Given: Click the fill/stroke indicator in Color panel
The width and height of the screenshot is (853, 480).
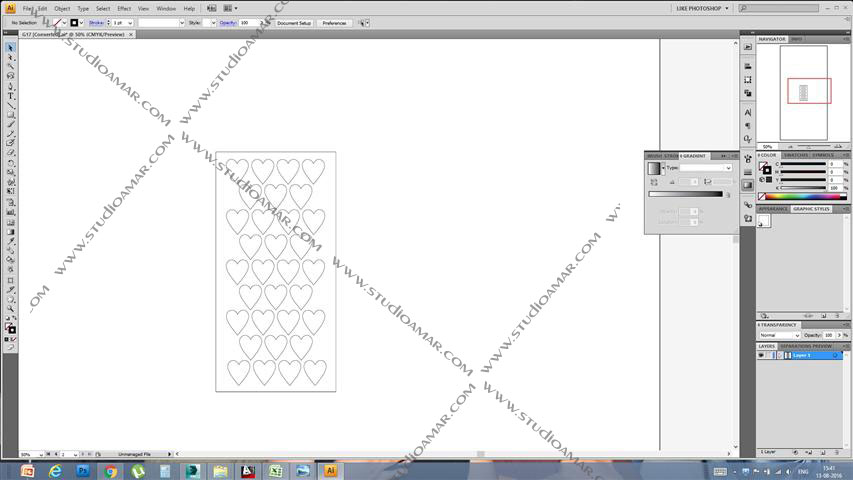Looking at the screenshot, I should pyautogui.click(x=764, y=168).
